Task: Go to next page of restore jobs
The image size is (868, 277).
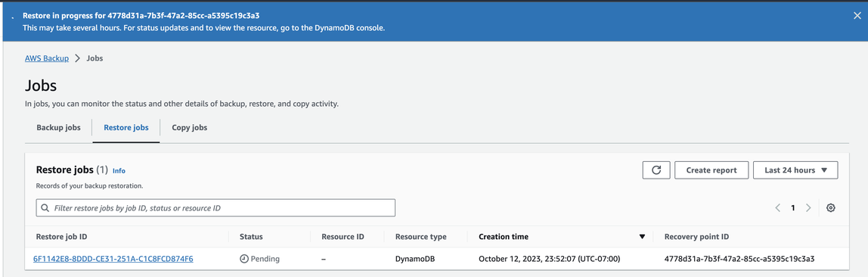Action: (808, 207)
